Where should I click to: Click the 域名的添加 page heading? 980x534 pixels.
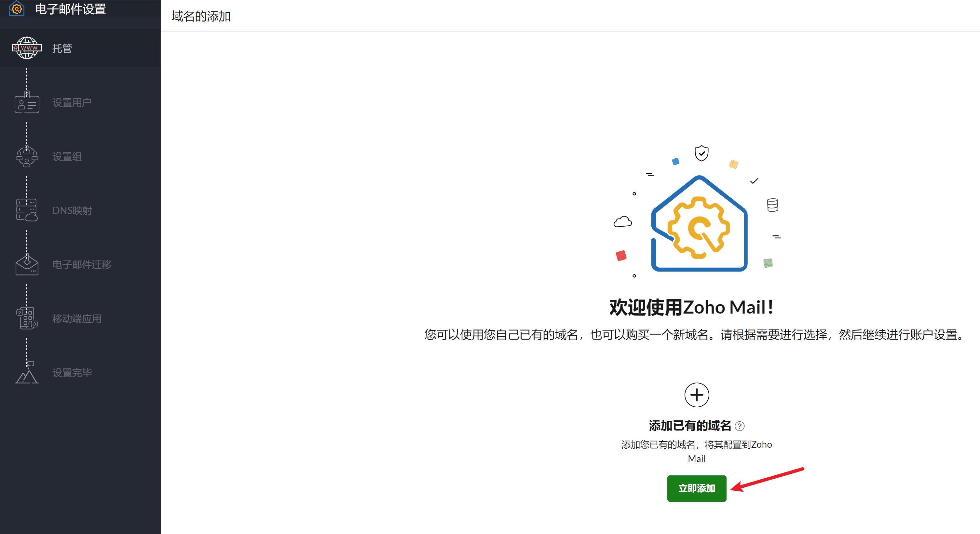[x=201, y=16]
